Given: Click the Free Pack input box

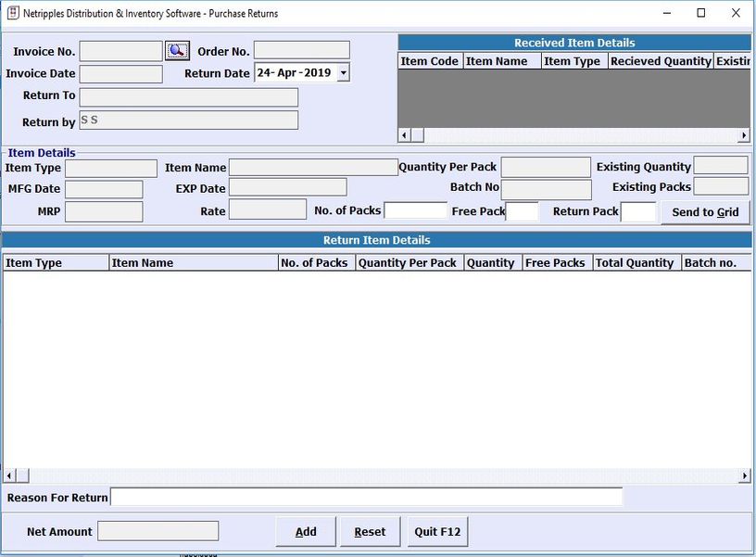Looking at the screenshot, I should coord(523,211).
